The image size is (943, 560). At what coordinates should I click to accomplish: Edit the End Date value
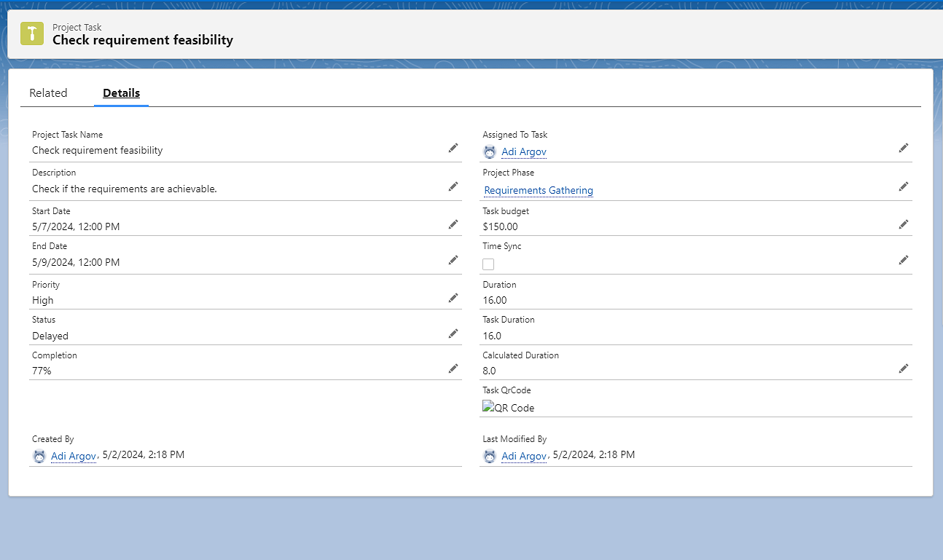(453, 260)
